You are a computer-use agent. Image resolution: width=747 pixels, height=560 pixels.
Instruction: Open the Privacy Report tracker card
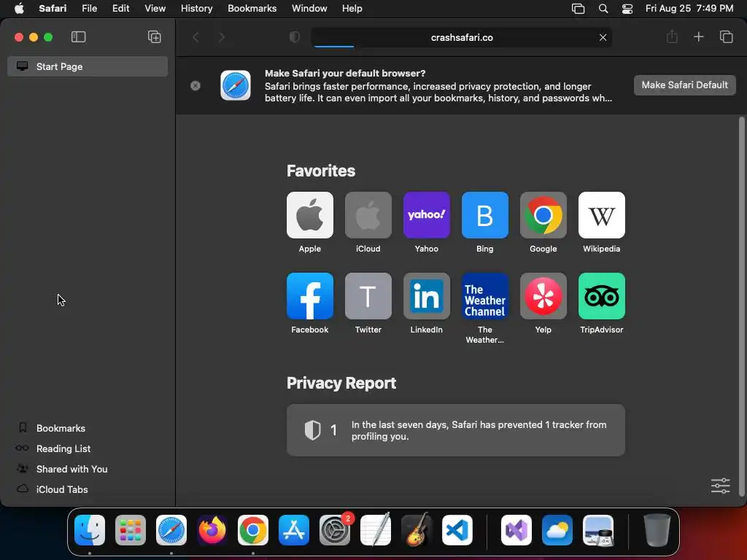click(x=456, y=430)
